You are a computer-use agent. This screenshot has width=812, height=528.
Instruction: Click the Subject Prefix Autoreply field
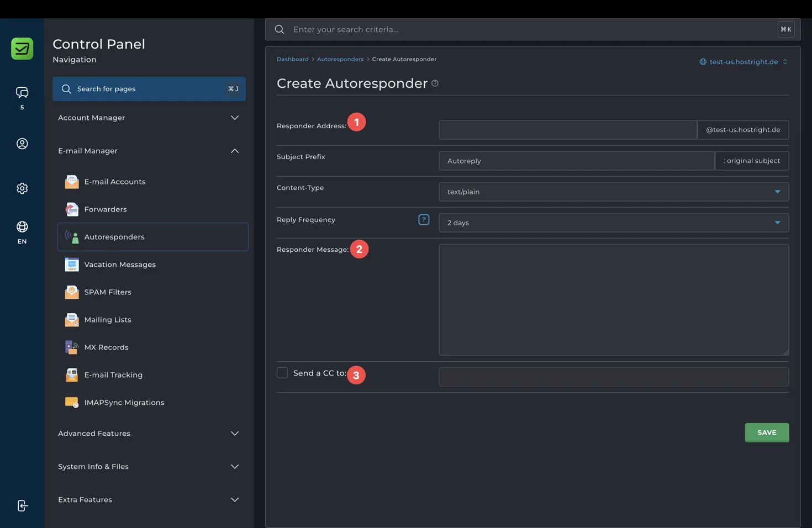[x=577, y=161]
